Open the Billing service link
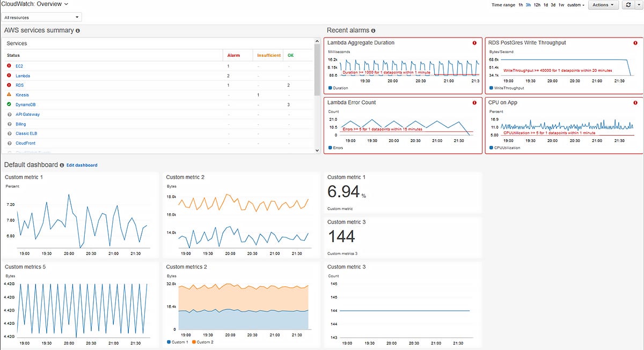The height and width of the screenshot is (350, 644). tap(20, 124)
